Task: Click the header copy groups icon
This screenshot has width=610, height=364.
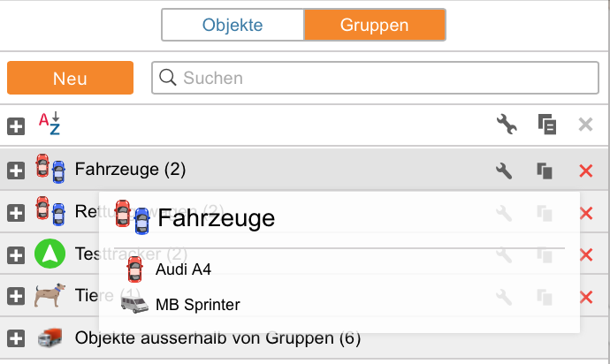Action: point(546,125)
